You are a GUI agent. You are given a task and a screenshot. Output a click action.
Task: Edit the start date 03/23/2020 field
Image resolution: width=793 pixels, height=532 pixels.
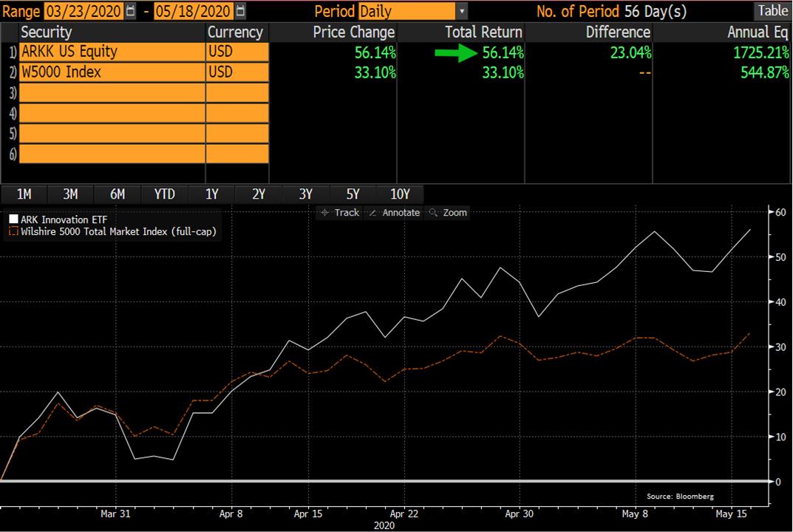point(84,11)
